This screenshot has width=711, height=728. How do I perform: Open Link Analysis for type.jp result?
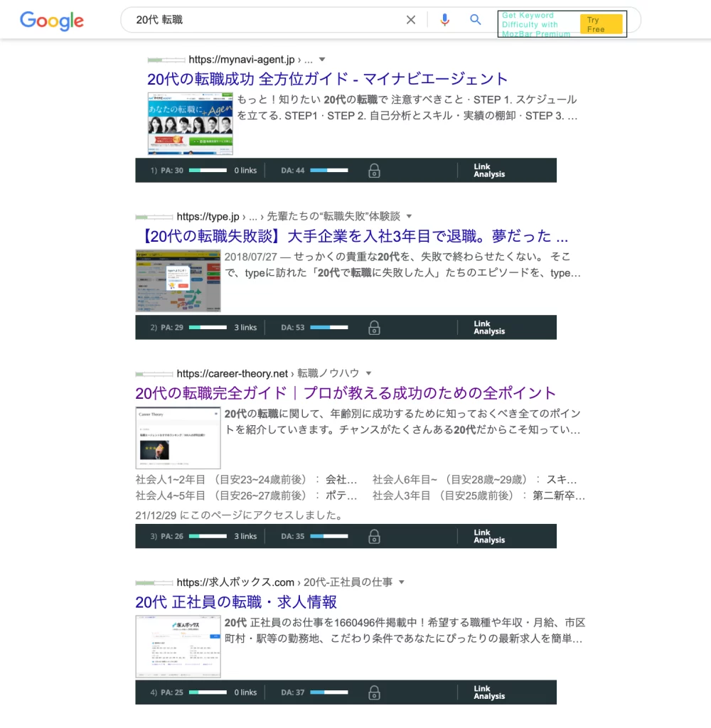tap(489, 328)
